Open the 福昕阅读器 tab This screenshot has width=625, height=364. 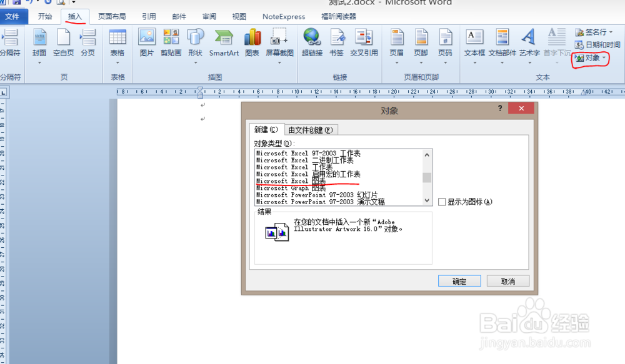pyautogui.click(x=339, y=16)
